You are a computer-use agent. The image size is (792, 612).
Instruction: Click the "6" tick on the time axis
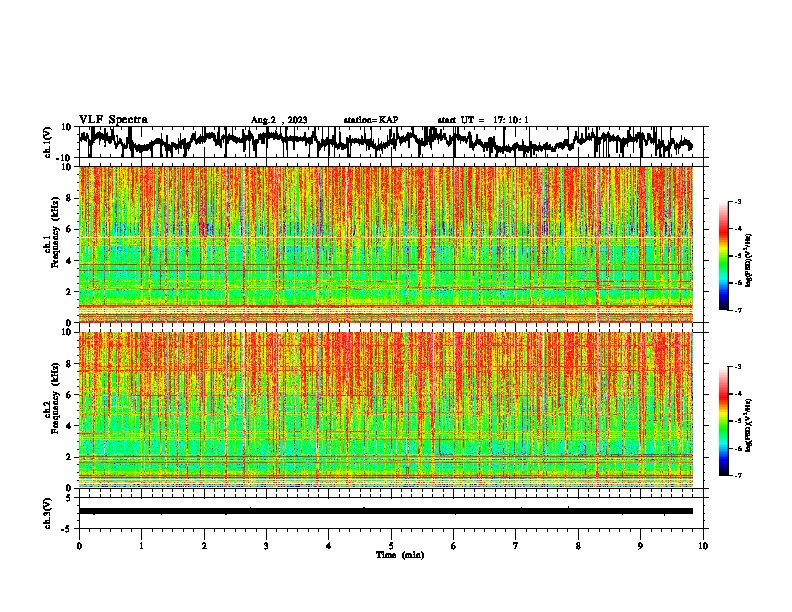(454, 546)
